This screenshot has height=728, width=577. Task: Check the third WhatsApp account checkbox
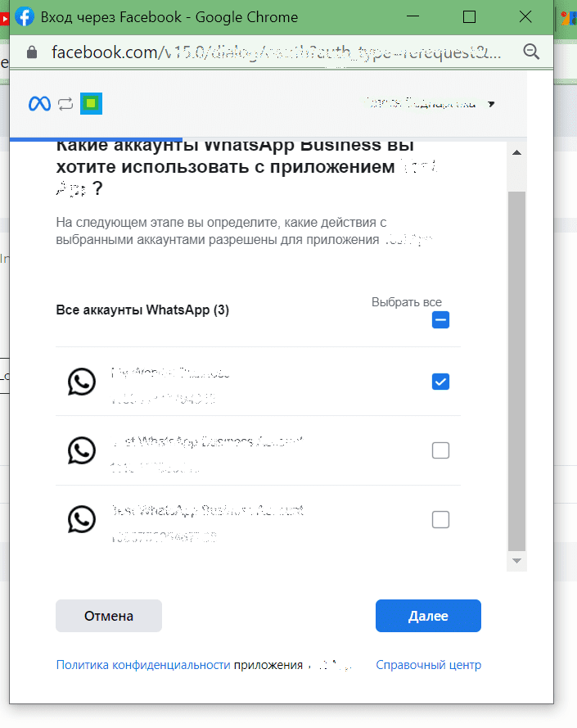click(x=440, y=519)
